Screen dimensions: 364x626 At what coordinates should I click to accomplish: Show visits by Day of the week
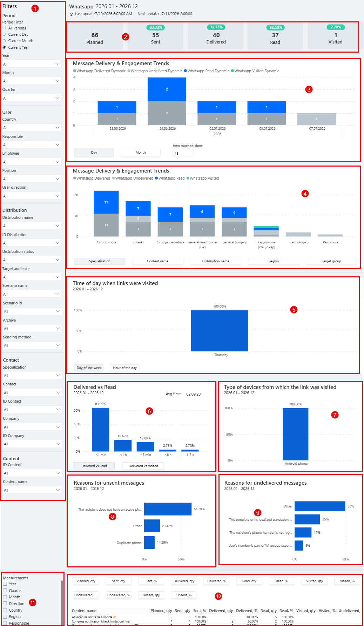89,368
